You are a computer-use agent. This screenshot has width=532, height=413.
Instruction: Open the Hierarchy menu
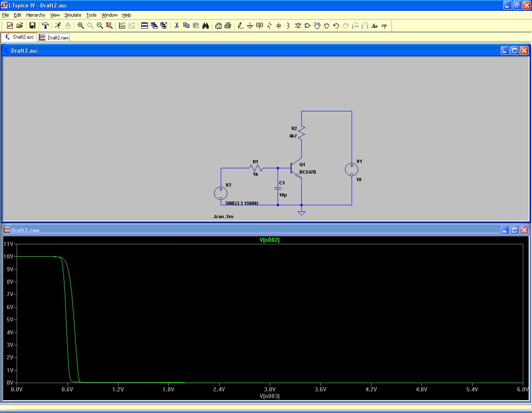36,15
